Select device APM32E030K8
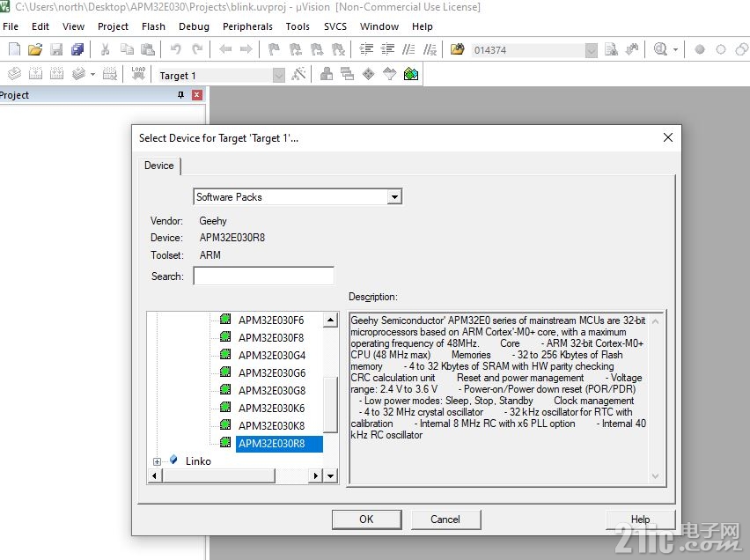 (x=271, y=426)
